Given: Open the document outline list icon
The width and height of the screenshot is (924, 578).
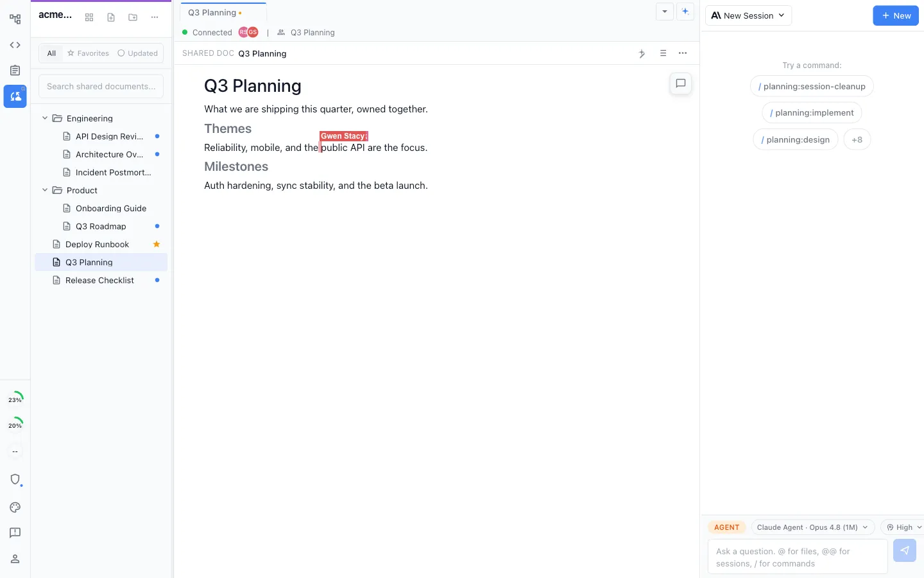Looking at the screenshot, I should [663, 53].
